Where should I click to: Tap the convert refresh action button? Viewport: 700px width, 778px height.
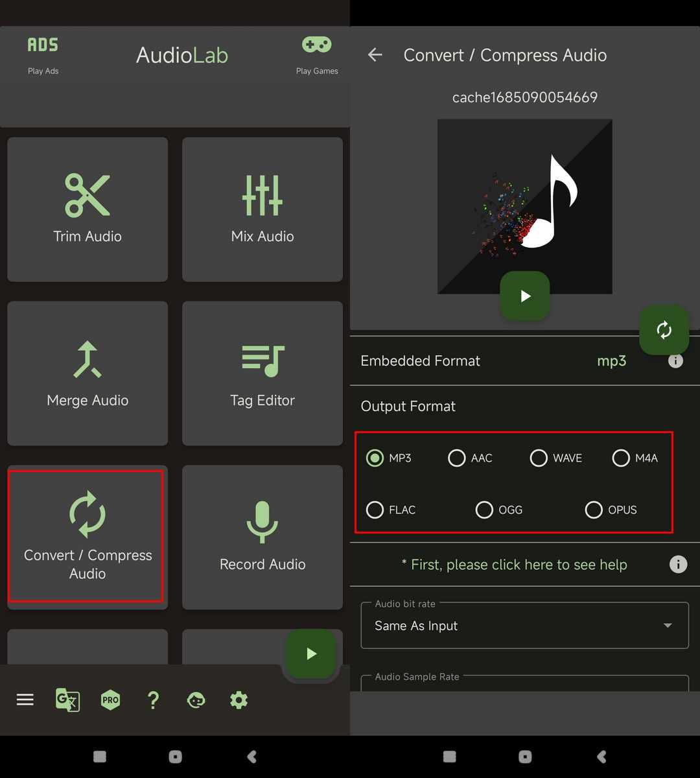(x=664, y=330)
